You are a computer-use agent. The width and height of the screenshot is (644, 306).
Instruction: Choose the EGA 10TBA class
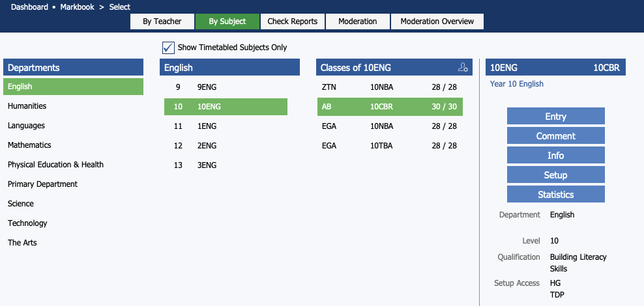(389, 145)
